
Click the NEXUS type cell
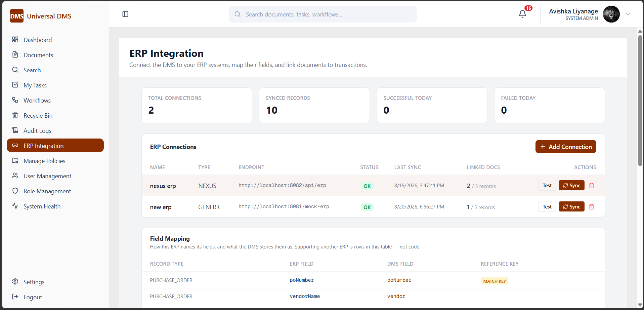[x=207, y=186]
